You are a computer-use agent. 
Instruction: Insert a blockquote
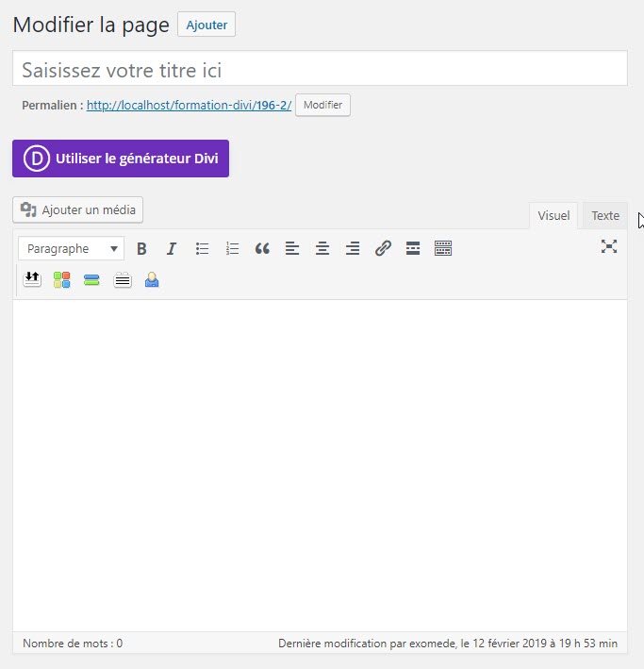click(x=262, y=249)
